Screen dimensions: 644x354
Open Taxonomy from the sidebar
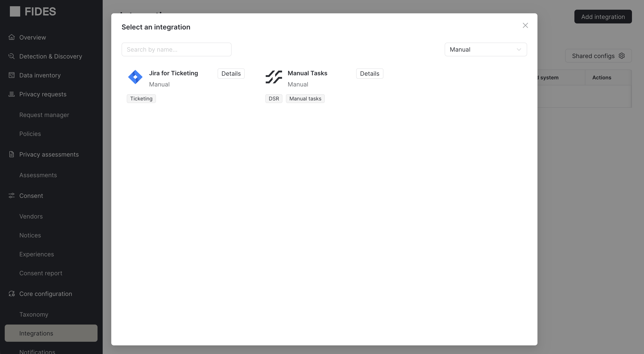(34, 314)
